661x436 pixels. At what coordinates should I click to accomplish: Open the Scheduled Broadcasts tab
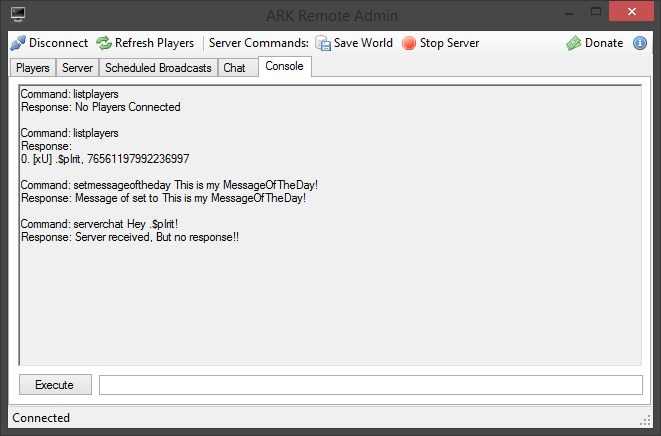(158, 68)
